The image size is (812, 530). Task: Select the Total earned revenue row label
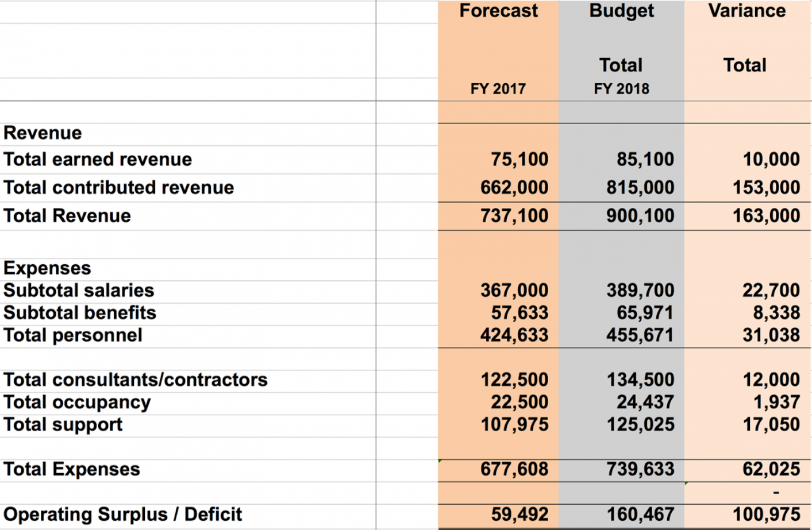(98, 160)
